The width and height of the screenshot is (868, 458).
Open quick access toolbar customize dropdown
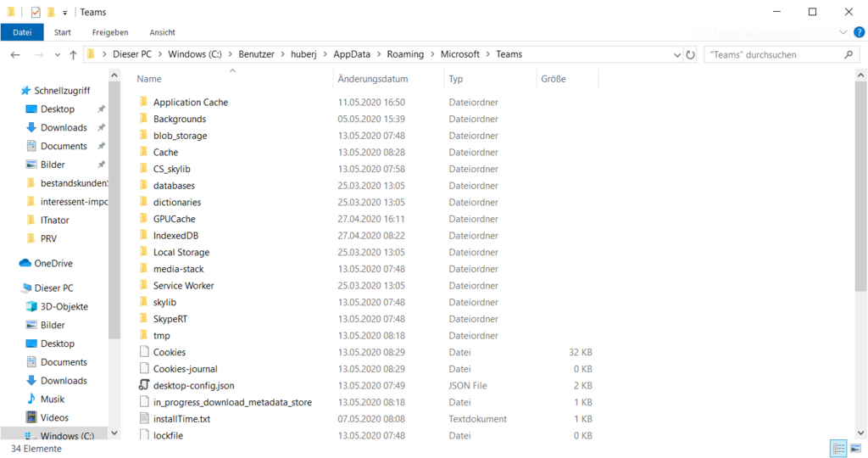[x=64, y=12]
